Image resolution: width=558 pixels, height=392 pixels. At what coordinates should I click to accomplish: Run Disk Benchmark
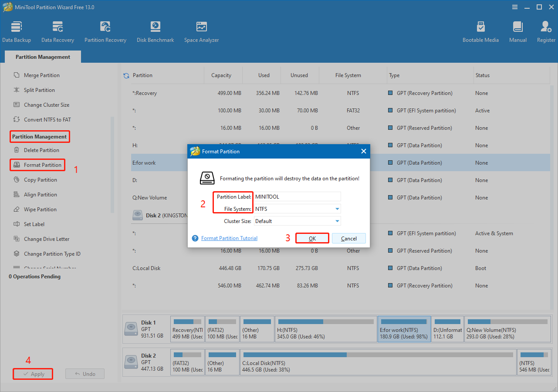[155, 30]
